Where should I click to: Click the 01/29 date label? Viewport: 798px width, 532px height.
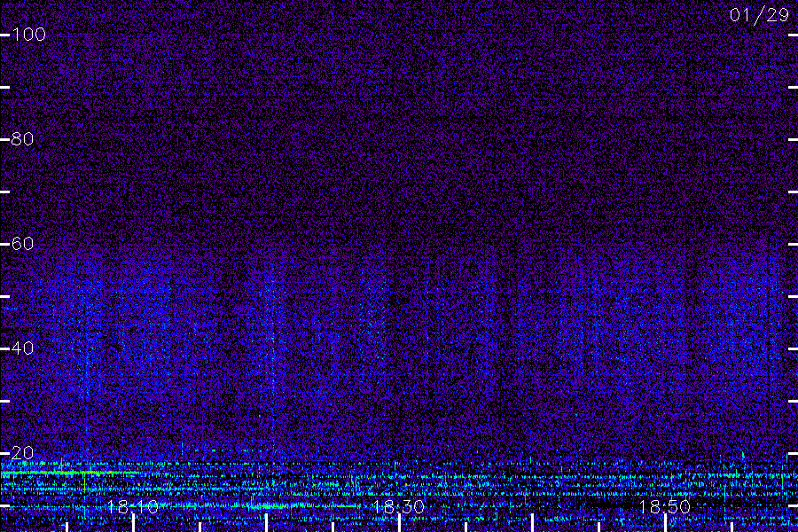pyautogui.click(x=759, y=15)
